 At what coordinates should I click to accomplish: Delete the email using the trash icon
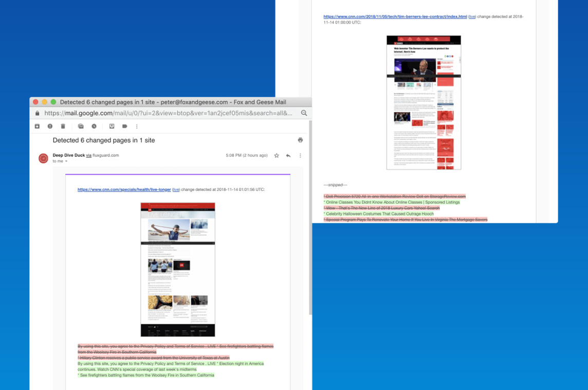[63, 127]
